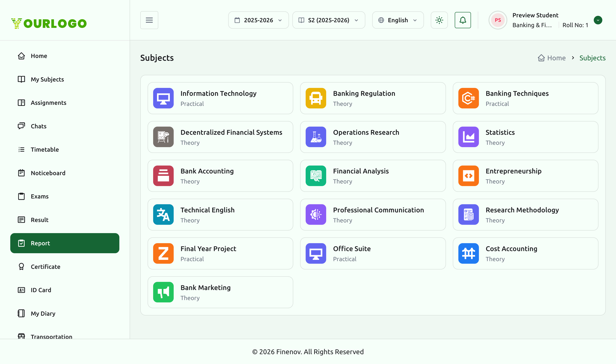Click the Operations Research flask icon
This screenshot has width=616, height=364.
click(x=316, y=137)
